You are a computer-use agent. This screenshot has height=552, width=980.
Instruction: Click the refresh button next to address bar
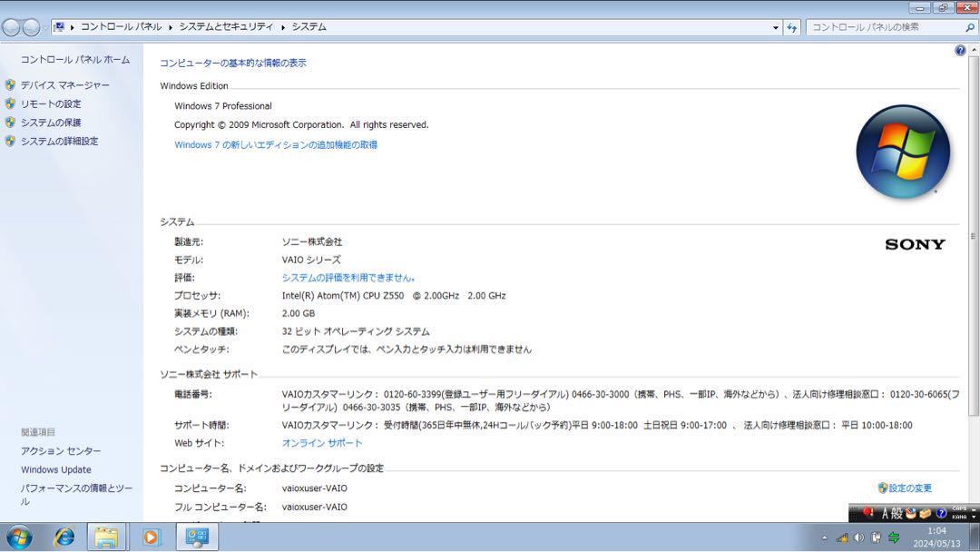pos(792,27)
